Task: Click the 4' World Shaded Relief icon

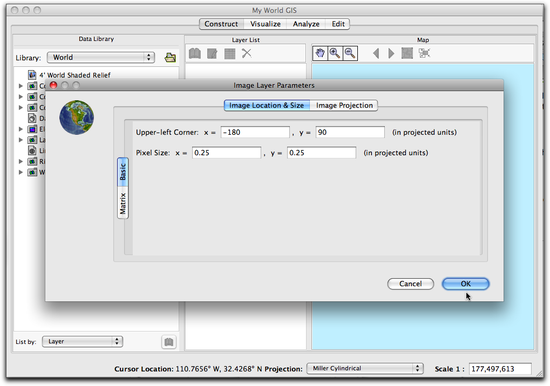Action: [32, 75]
